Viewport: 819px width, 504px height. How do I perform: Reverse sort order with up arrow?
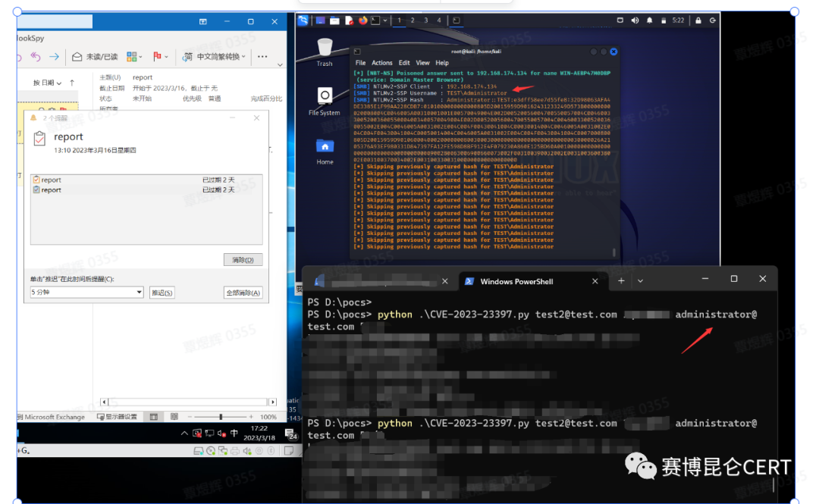[x=72, y=83]
